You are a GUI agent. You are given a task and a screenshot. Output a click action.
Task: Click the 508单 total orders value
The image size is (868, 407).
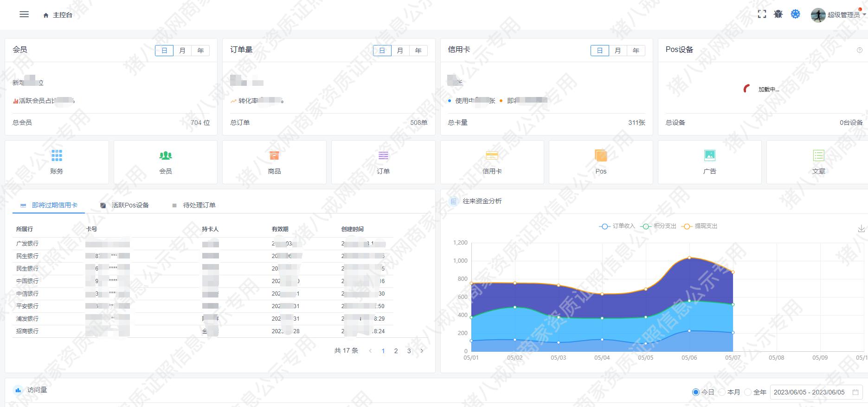pyautogui.click(x=419, y=123)
